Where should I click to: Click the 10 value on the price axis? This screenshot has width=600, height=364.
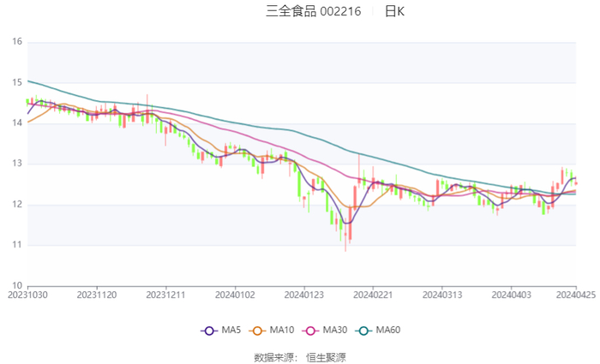point(17,285)
